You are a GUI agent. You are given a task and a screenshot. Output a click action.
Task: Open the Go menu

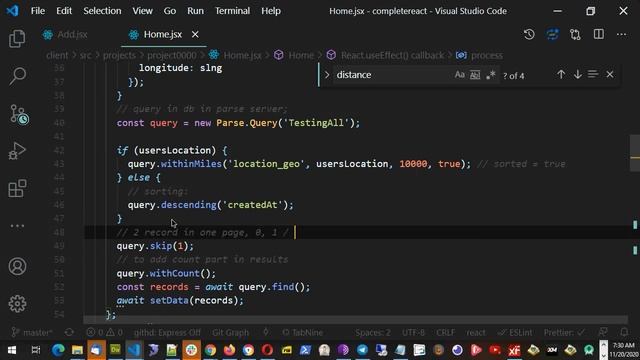(x=170, y=11)
